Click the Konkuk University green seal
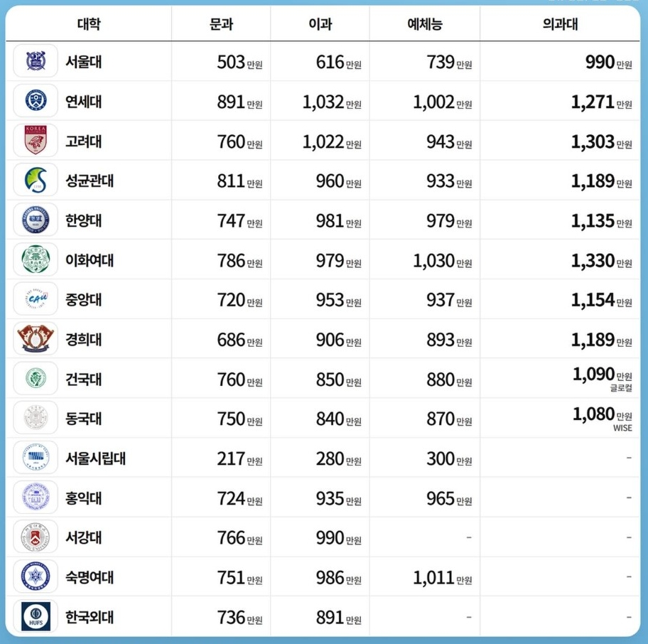The height and width of the screenshot is (644, 648). tap(36, 378)
